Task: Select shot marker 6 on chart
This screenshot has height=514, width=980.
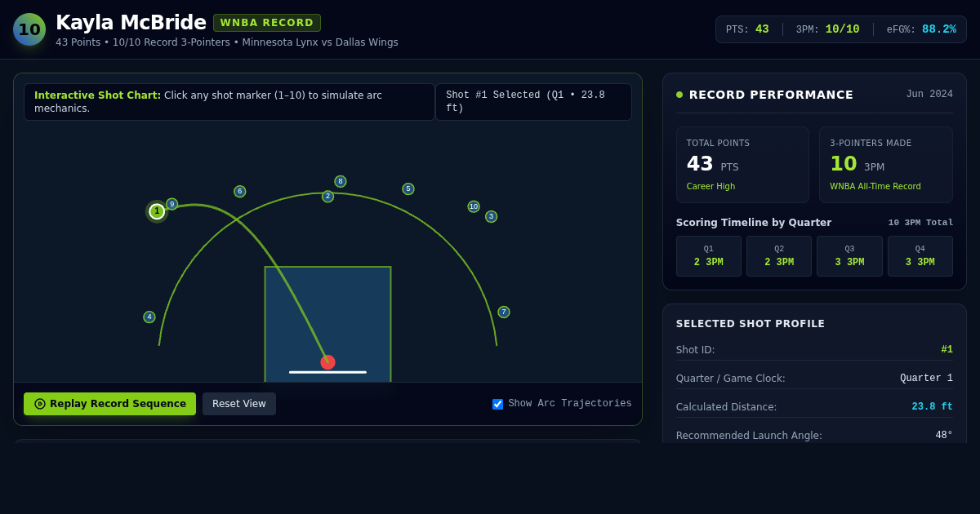Action: 240,191
